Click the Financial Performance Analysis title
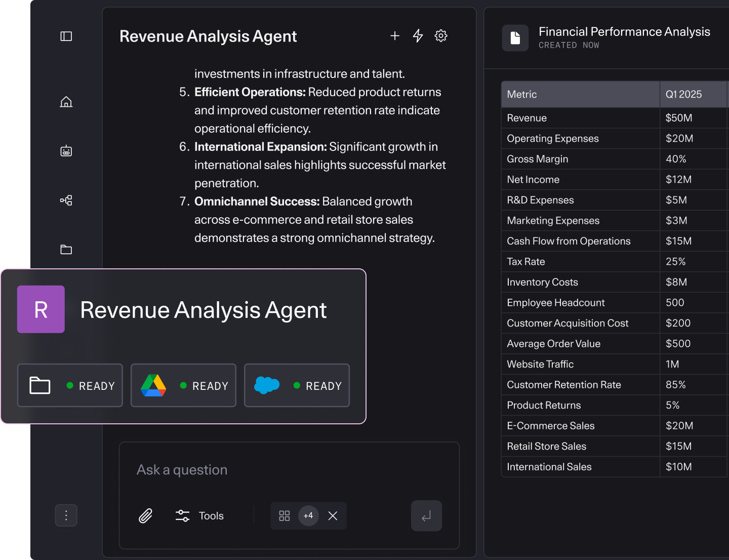729x560 pixels. pyautogui.click(x=624, y=32)
